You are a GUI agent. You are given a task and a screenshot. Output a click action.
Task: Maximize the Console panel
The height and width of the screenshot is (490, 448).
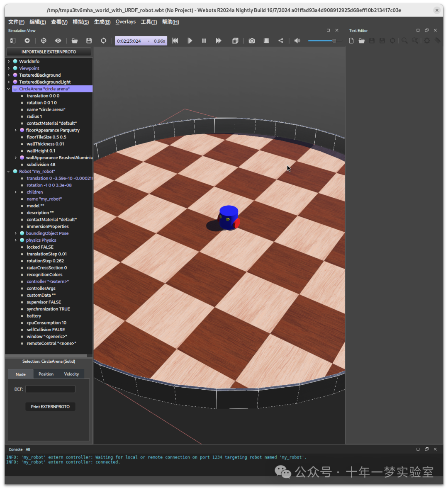pyautogui.click(x=418, y=449)
